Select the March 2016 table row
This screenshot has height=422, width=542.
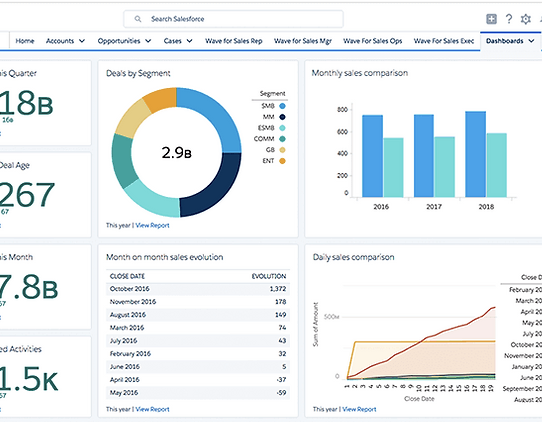tap(198, 328)
